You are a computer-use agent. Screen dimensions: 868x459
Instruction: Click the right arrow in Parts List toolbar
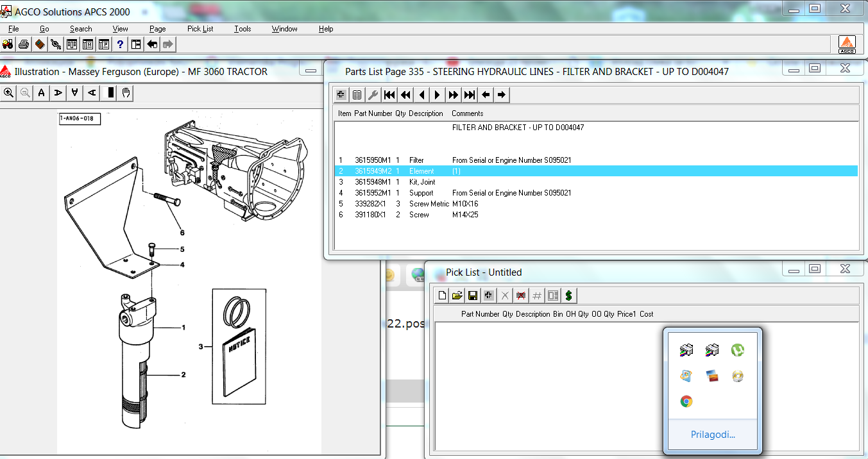[x=502, y=95]
